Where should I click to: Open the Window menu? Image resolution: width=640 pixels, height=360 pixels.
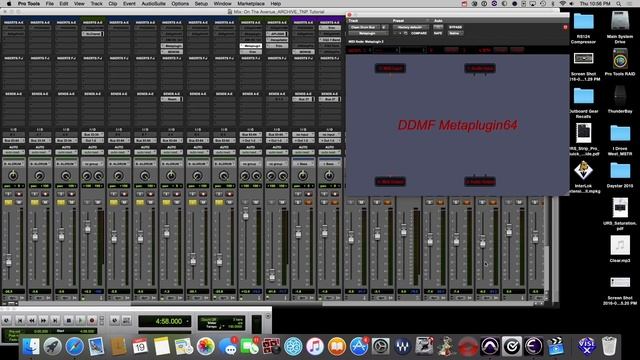(222, 3)
